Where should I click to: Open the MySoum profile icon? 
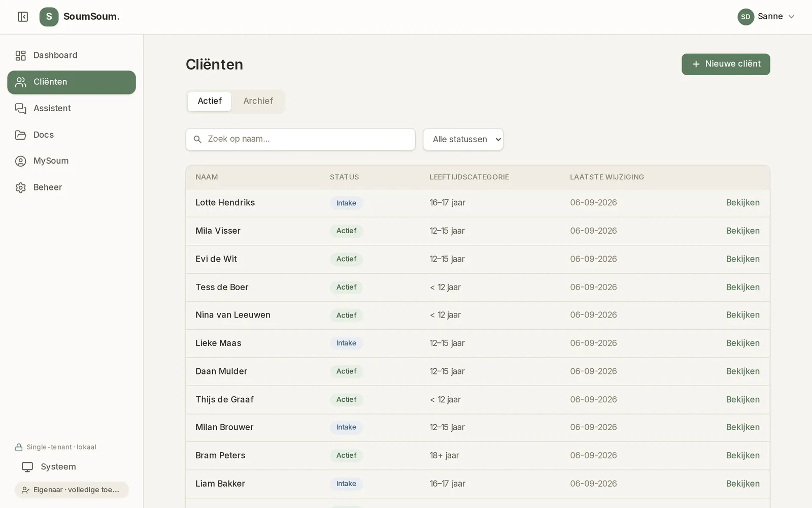21,161
